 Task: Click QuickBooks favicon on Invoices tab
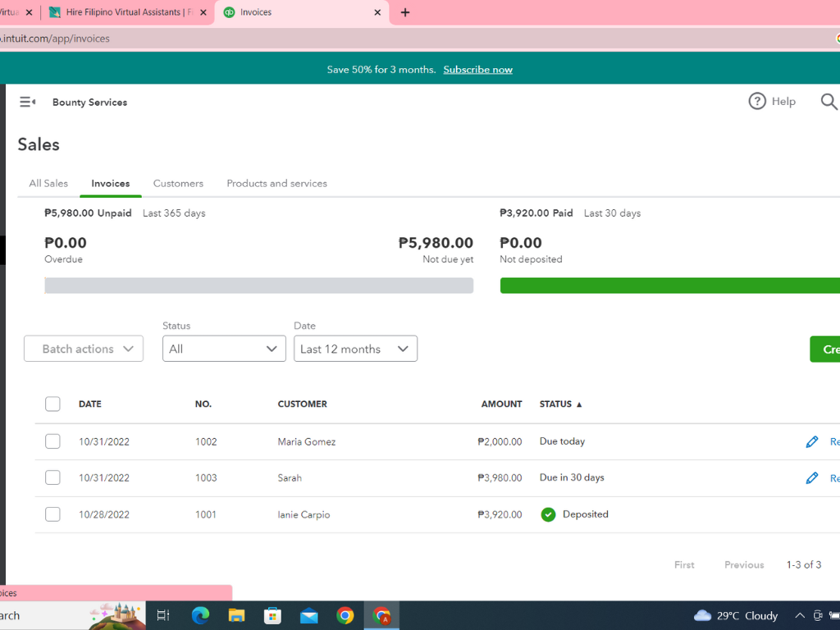[229, 12]
